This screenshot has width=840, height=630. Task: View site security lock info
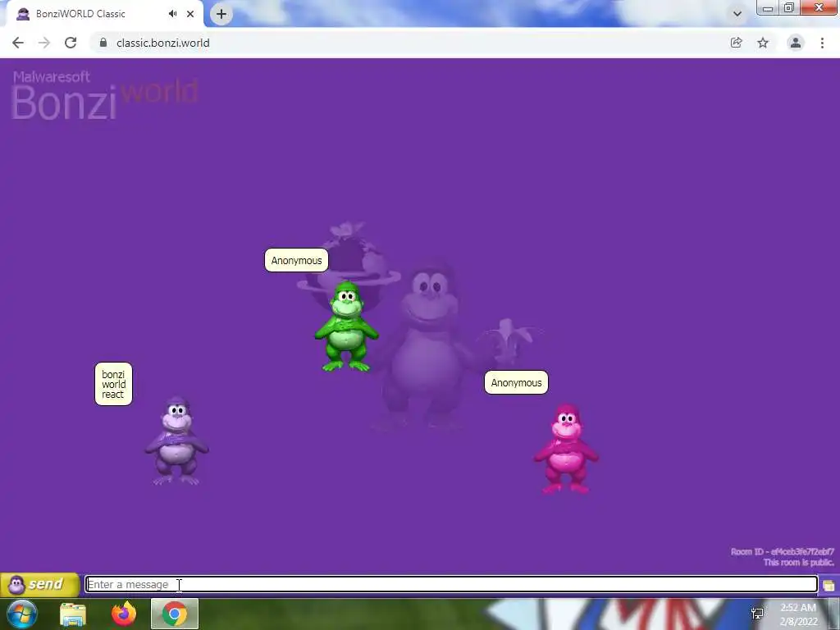[103, 43]
